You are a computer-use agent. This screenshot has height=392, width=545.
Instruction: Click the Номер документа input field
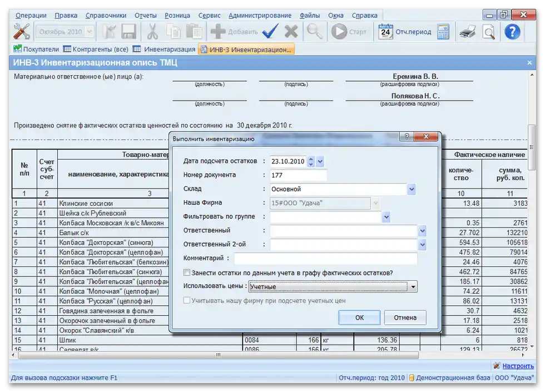[x=298, y=175]
